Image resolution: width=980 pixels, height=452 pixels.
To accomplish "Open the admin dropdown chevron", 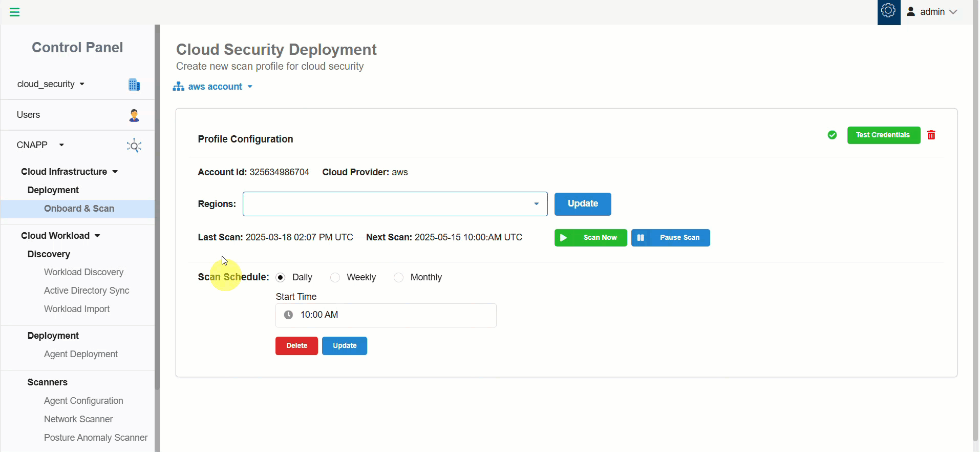I will tap(953, 12).
